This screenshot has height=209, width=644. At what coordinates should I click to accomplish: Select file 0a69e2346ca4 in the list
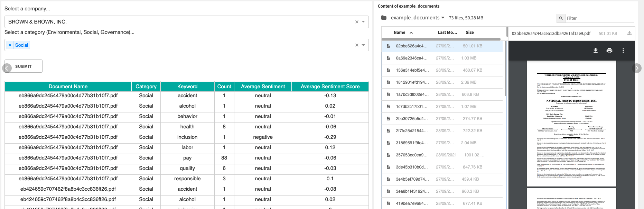[x=442, y=58]
